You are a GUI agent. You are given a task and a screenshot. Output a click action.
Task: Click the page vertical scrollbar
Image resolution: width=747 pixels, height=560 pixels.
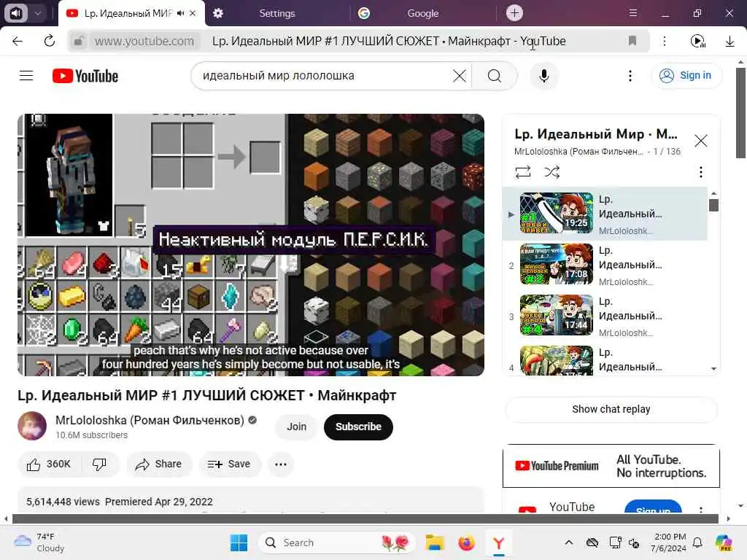pyautogui.click(x=740, y=113)
